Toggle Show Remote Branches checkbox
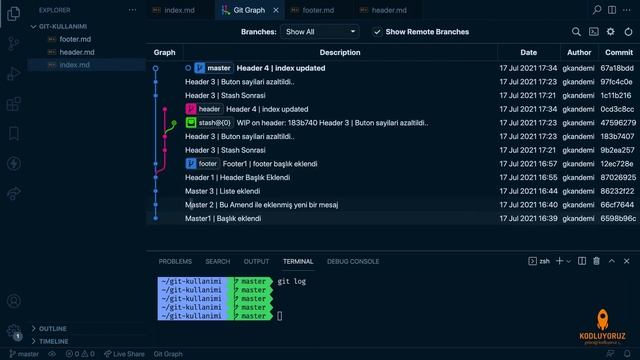640x360 pixels. (x=377, y=32)
